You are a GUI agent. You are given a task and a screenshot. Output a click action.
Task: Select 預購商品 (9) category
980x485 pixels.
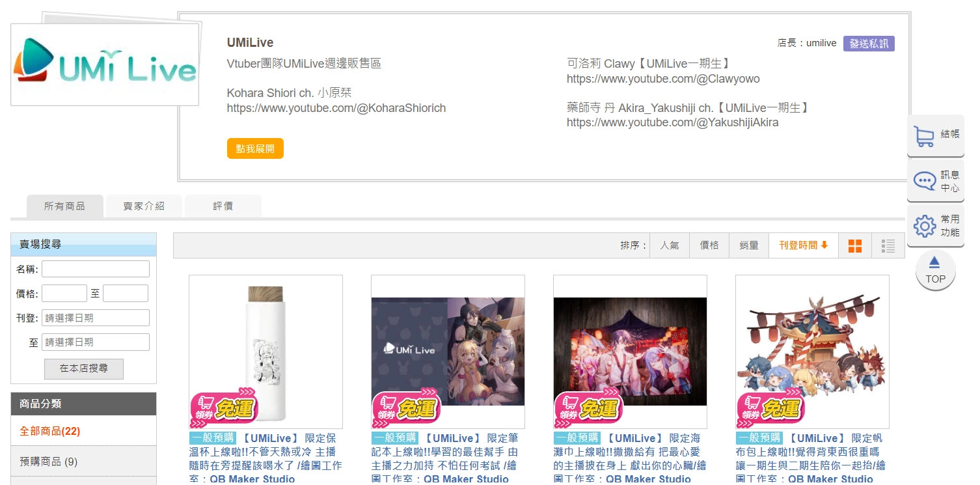(x=49, y=462)
